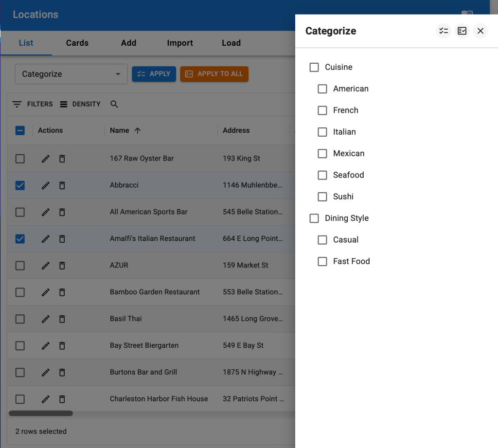Open the Categorize action dropdown
Image resolution: width=498 pixels, height=448 pixels.
click(71, 74)
